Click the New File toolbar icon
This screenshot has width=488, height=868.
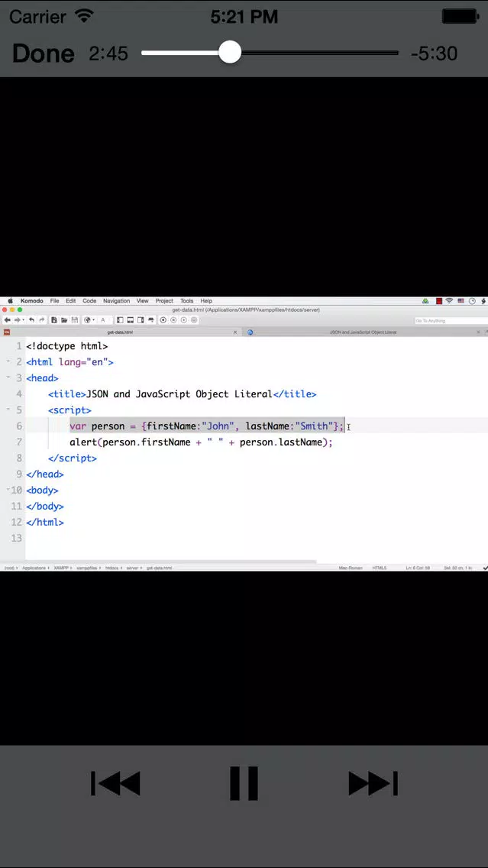click(x=54, y=320)
